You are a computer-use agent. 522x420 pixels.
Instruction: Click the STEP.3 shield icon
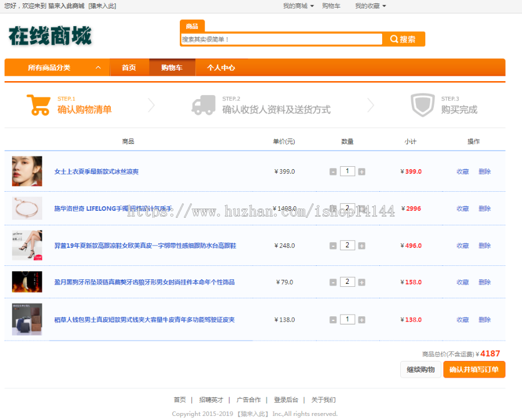coord(423,104)
